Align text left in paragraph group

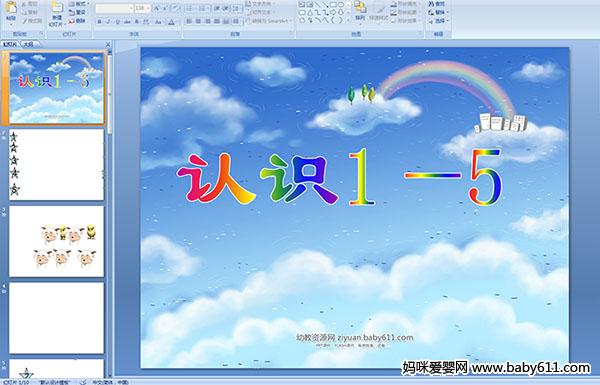point(189,22)
